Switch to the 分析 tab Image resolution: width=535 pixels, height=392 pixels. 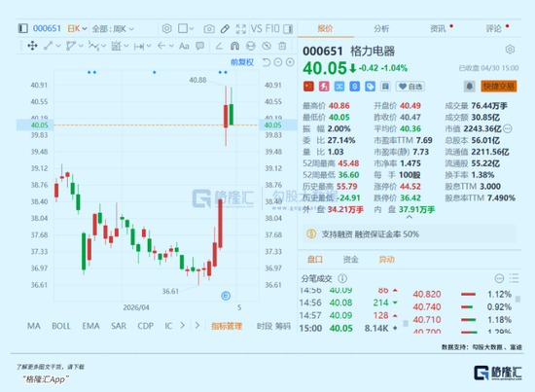click(x=381, y=28)
